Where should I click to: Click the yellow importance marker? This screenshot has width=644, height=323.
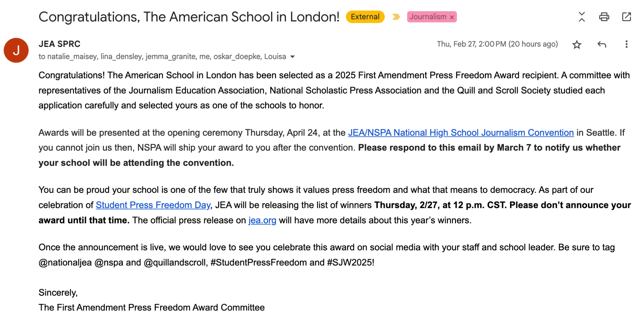[x=396, y=17]
